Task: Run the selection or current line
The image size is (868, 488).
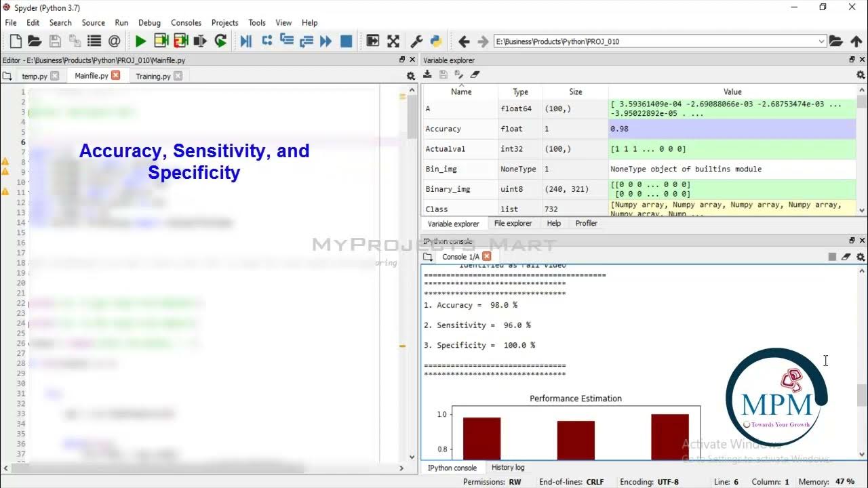Action: point(200,41)
